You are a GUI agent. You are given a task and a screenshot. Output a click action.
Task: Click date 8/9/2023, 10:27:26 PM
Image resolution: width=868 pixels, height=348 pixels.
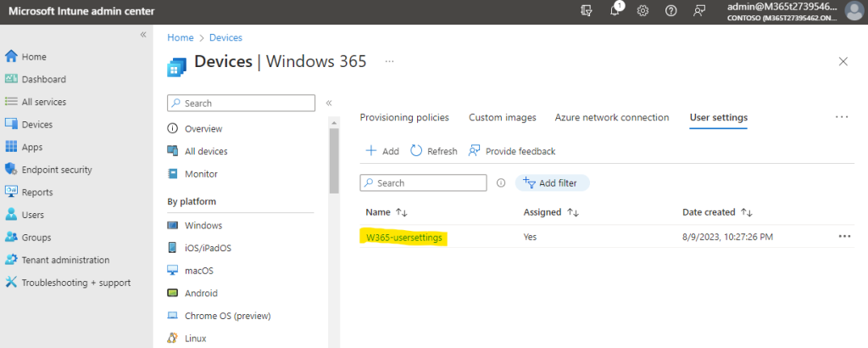tap(727, 237)
